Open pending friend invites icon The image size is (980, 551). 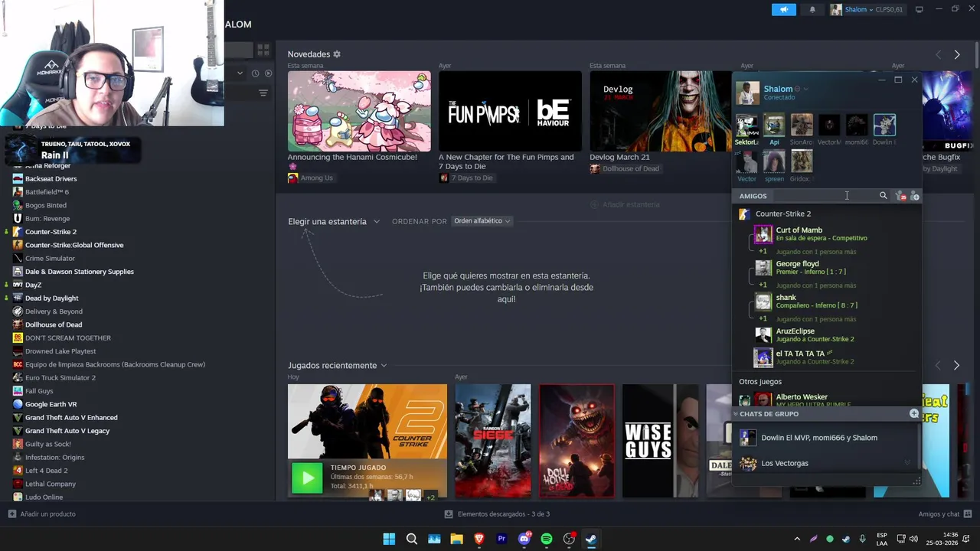[900, 196]
